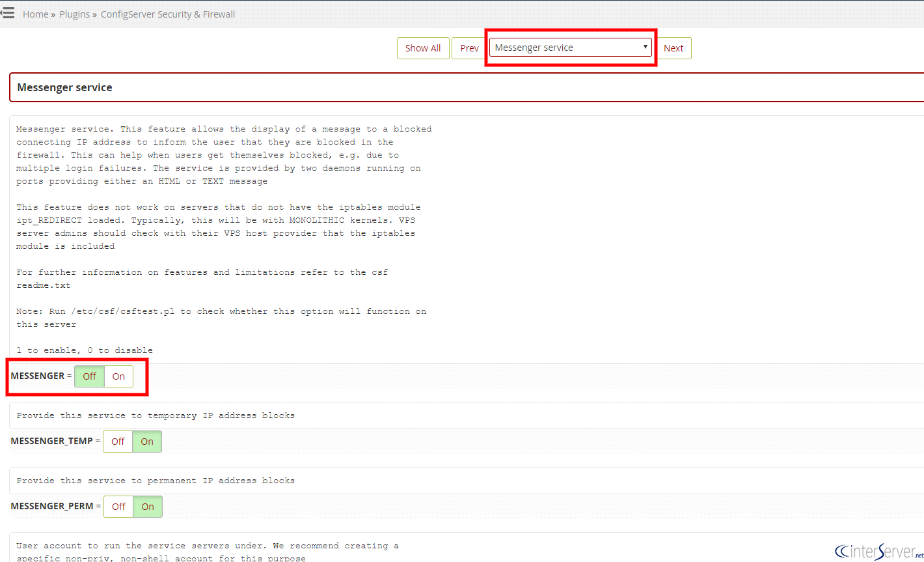The image size is (924, 562).
Task: Click the '1 to enable, 0 to disable' text
Action: [85, 350]
